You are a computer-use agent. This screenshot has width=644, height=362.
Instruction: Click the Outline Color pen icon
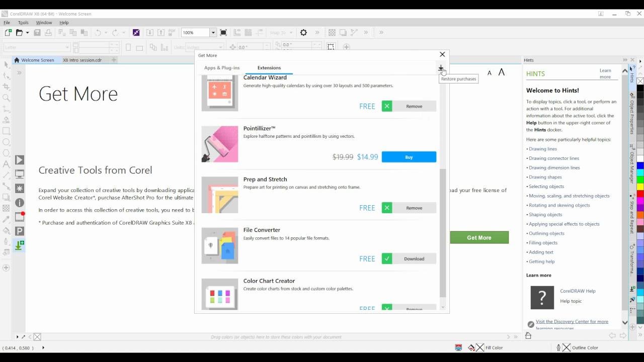click(558, 347)
